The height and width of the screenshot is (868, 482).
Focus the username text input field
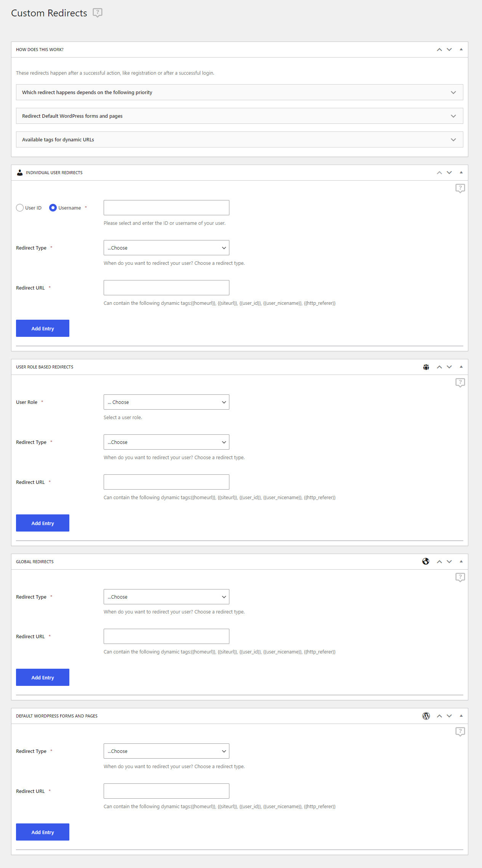pos(167,208)
